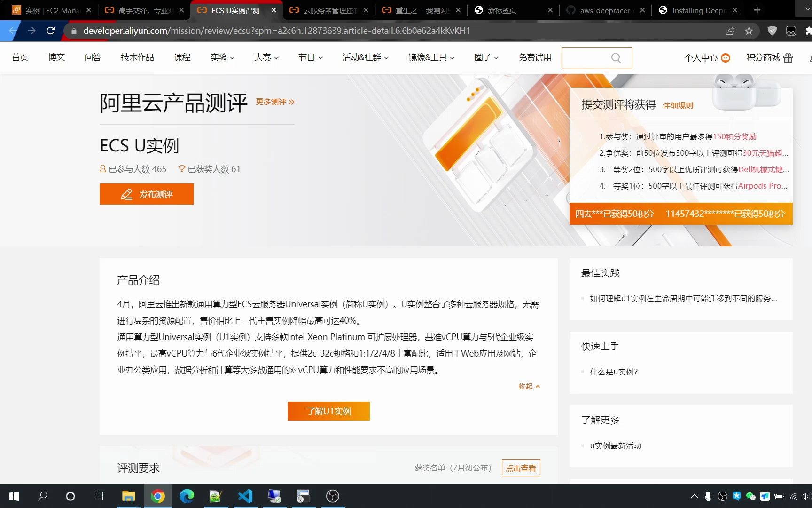Open the 什么是u实例? link
This screenshot has height=508, width=812.
pyautogui.click(x=614, y=372)
